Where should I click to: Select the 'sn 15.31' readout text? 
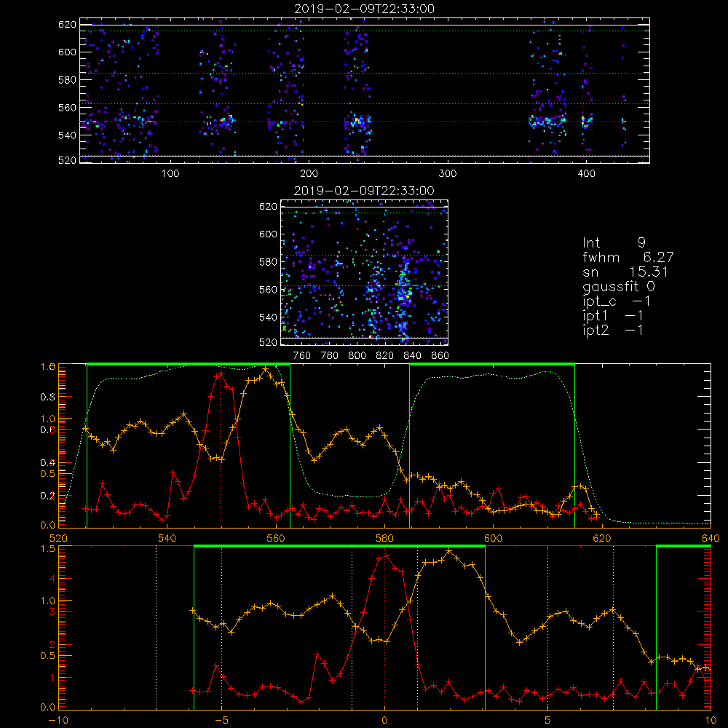pyautogui.click(x=625, y=272)
